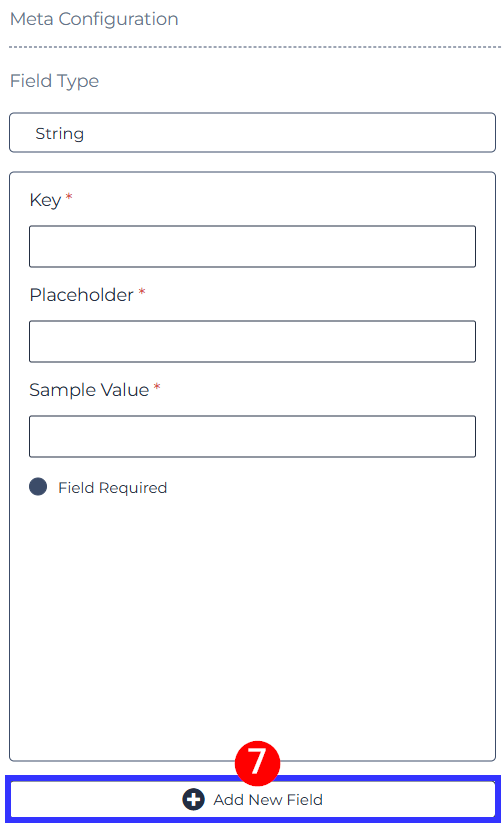Click the String value in Field Type box
Viewport: 503px width, 831px height.
(59, 134)
